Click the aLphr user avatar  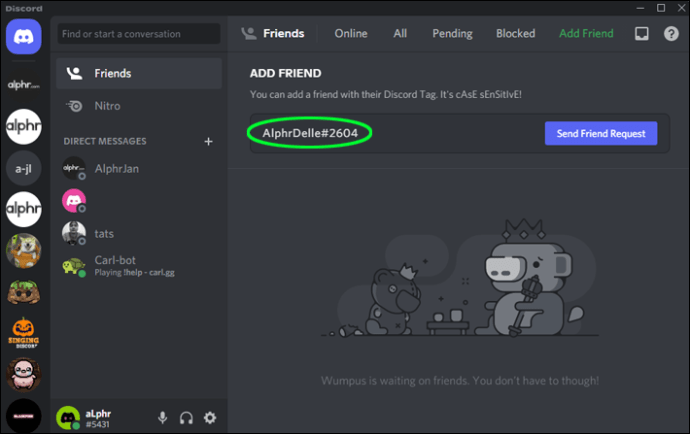[x=68, y=418]
